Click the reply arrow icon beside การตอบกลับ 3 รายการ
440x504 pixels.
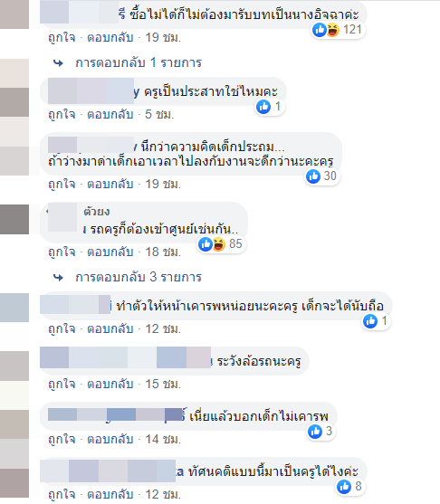(x=58, y=277)
